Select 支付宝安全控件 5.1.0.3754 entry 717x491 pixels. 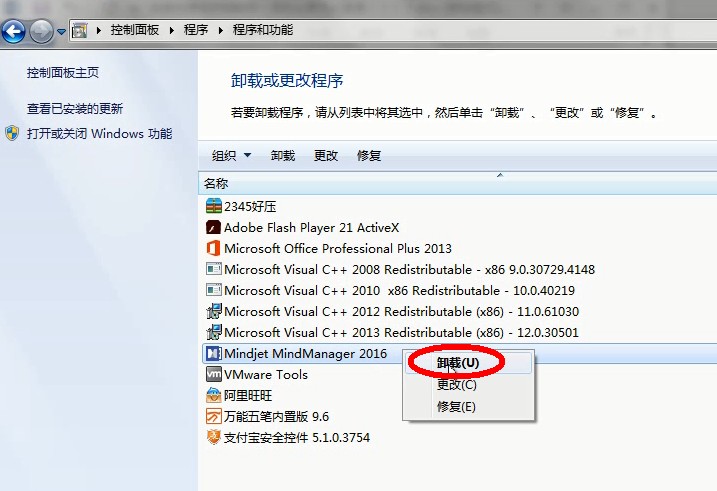click(297, 438)
